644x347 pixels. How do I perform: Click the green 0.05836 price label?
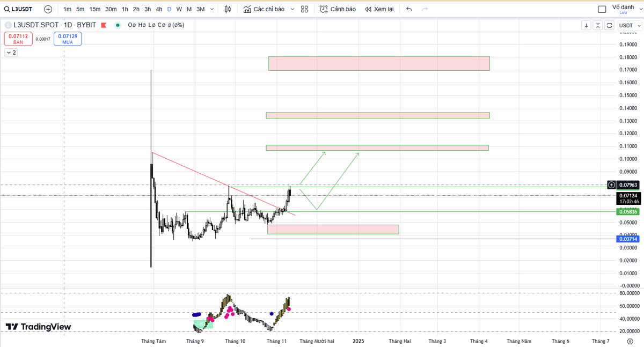[628, 212]
